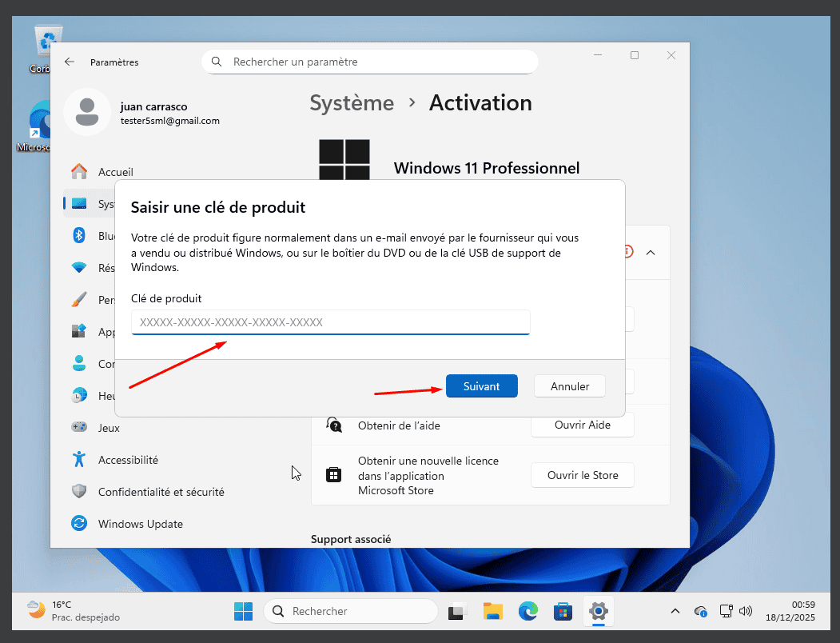Viewport: 840px width, 643px height.
Task: Cancel the dialog with Annuler
Action: click(569, 386)
